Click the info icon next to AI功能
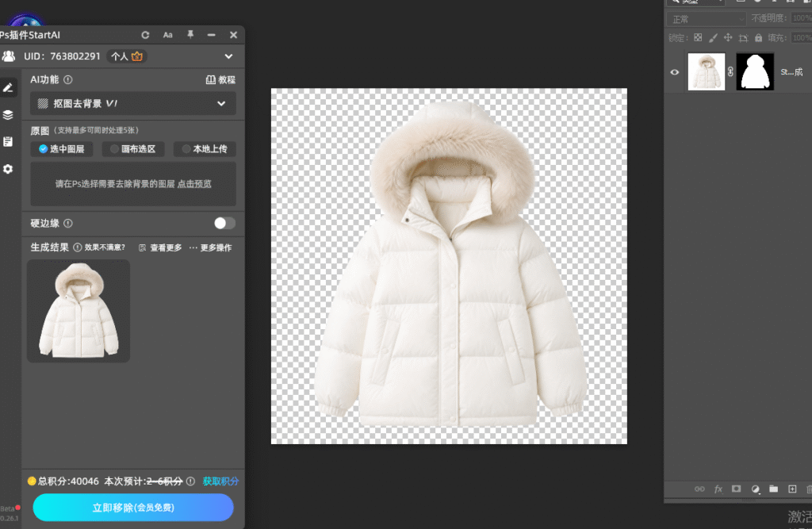Screen dimensions: 812x529 pyautogui.click(x=68, y=80)
